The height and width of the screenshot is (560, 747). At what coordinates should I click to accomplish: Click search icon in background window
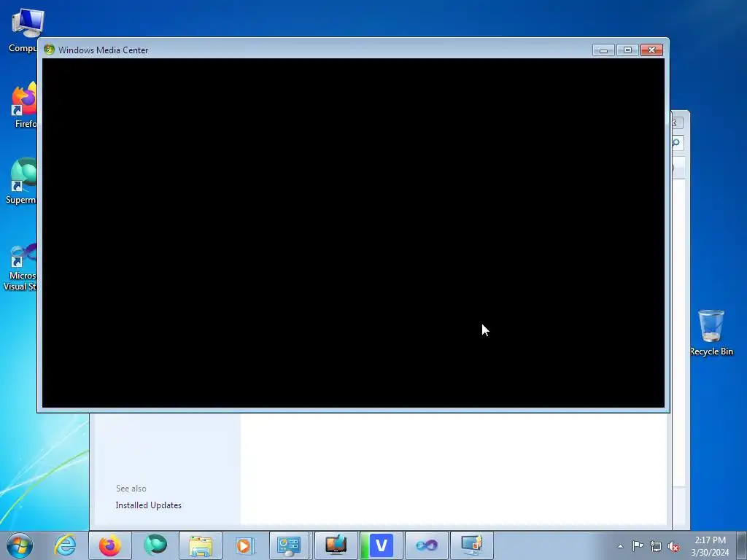(x=676, y=142)
